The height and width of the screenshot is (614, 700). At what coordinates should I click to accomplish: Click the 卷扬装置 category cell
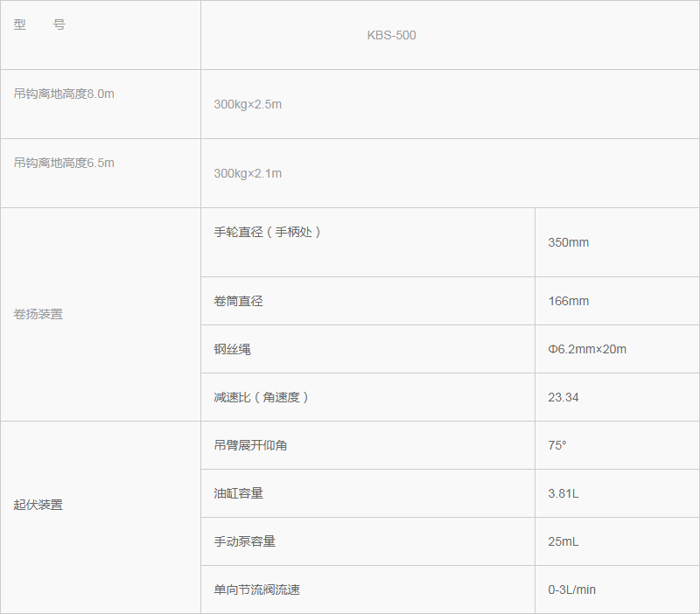38,314
